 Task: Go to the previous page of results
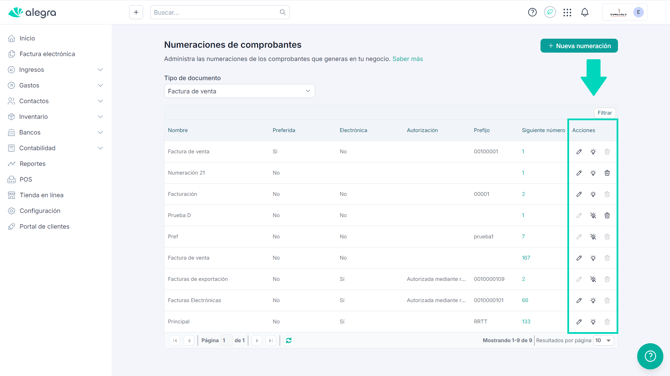click(189, 341)
